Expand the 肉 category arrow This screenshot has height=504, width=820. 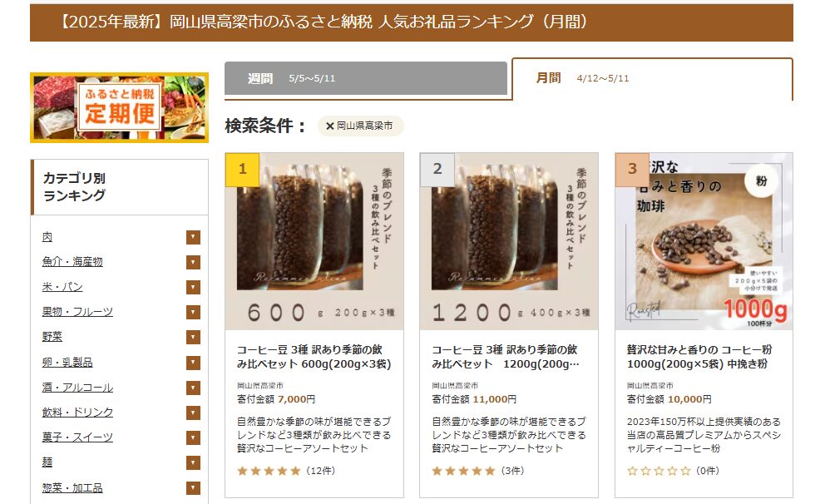pos(193,237)
